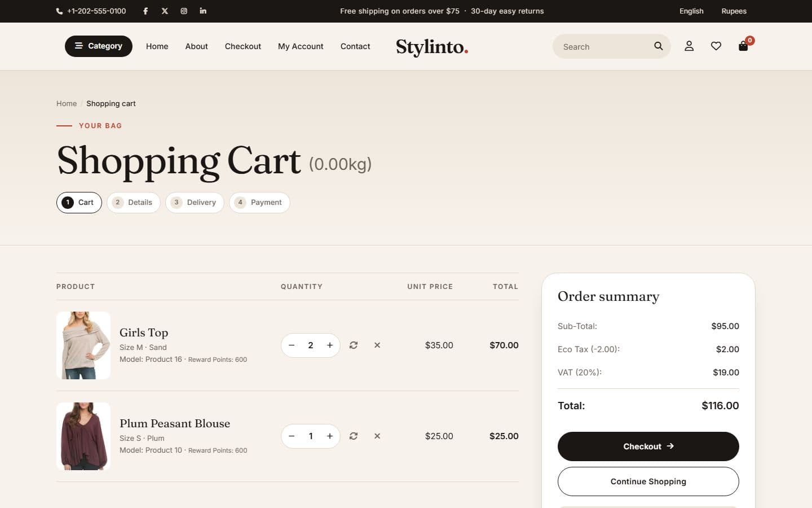Open the user account icon

point(689,46)
